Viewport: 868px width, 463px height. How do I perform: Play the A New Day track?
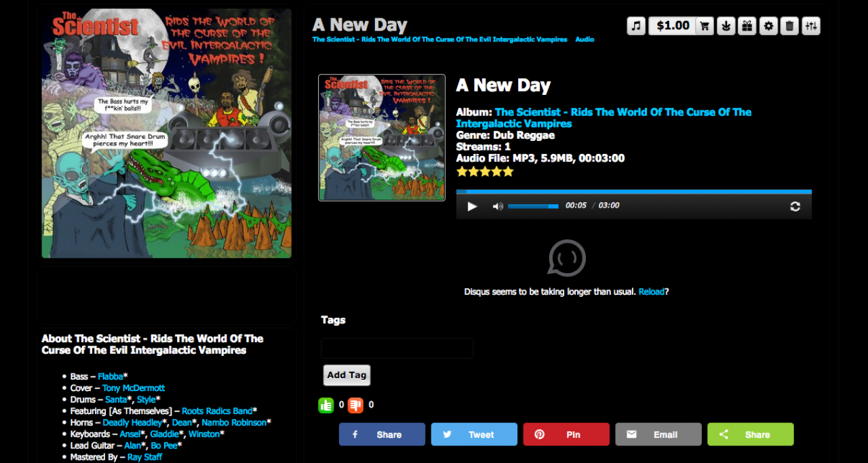tap(472, 206)
